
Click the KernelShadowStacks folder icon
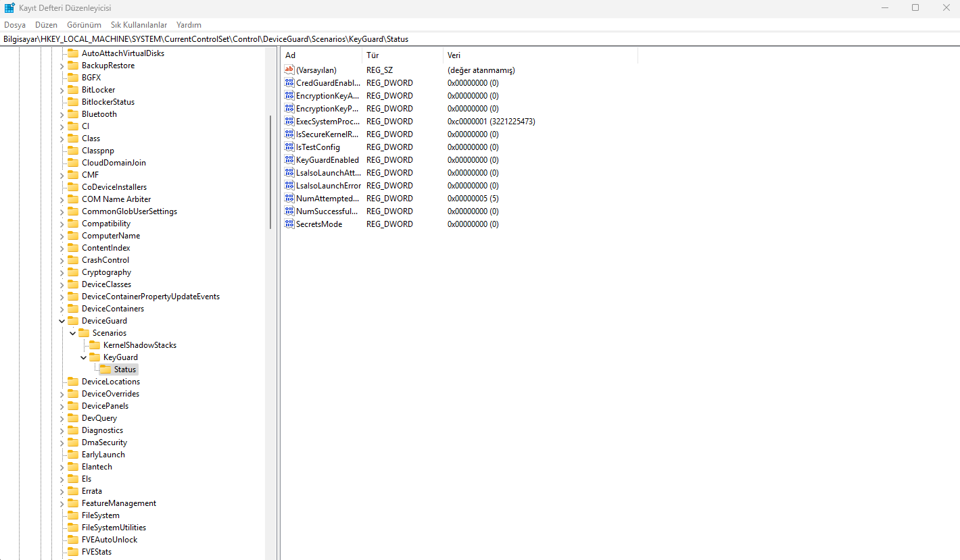click(95, 345)
